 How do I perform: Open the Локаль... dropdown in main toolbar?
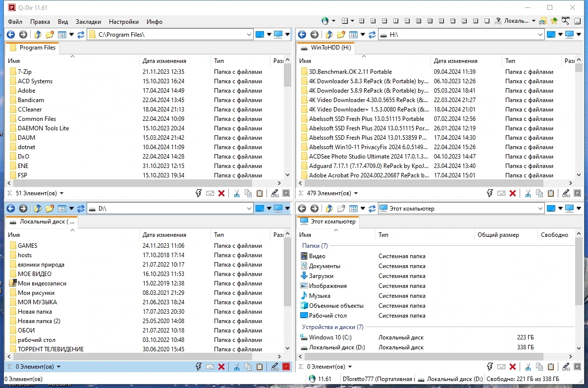pyautogui.click(x=534, y=21)
